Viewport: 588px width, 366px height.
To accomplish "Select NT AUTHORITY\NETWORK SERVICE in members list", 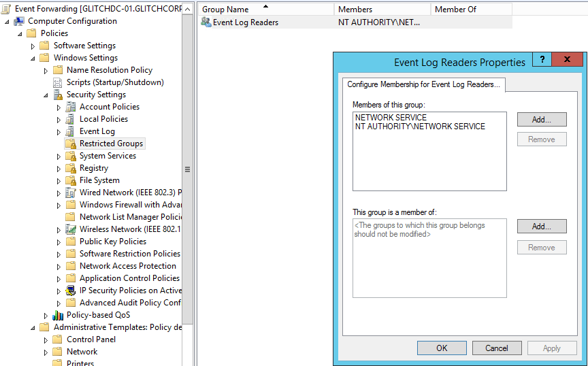I will [420, 127].
